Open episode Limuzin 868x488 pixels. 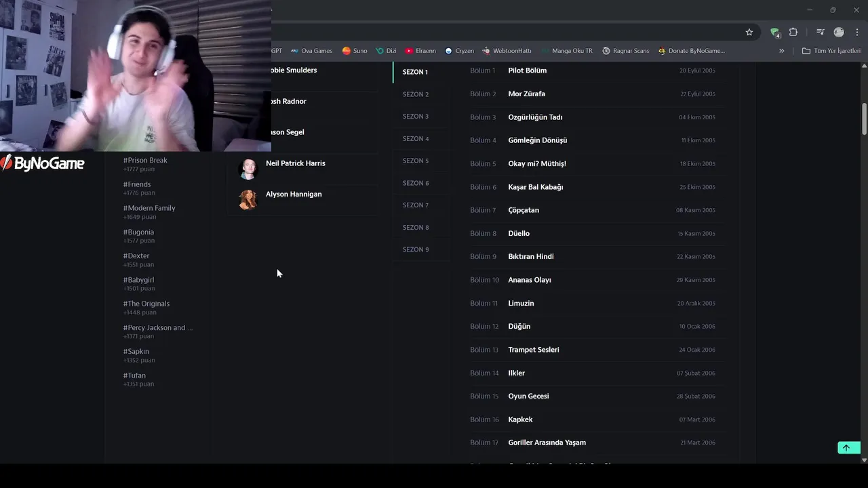[521, 303]
